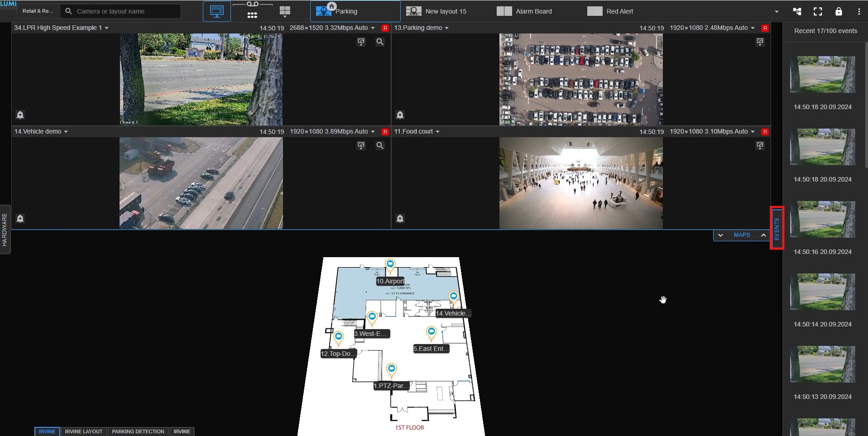Select 10.Airport camera pin on map
Screen dimensions: 868x436
(390, 265)
